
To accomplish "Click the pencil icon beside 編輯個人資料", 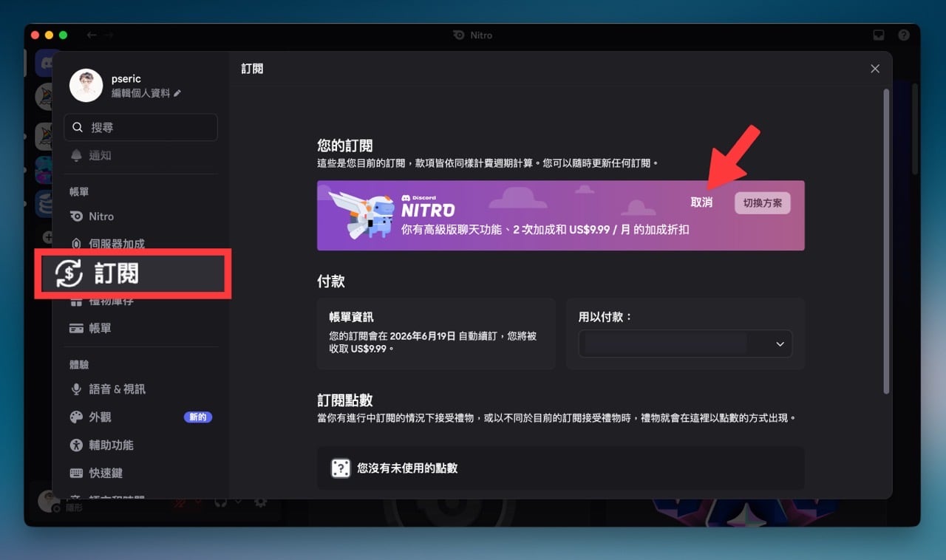I will tap(177, 93).
